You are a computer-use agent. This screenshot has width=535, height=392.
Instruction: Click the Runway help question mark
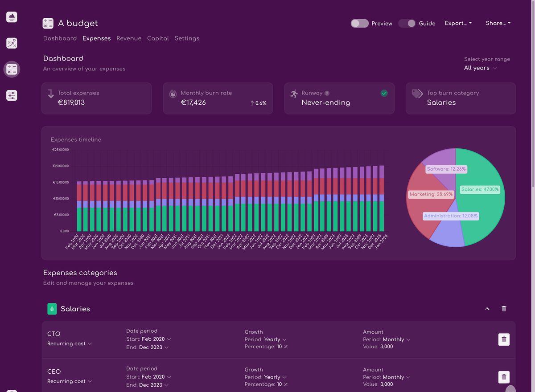click(327, 93)
